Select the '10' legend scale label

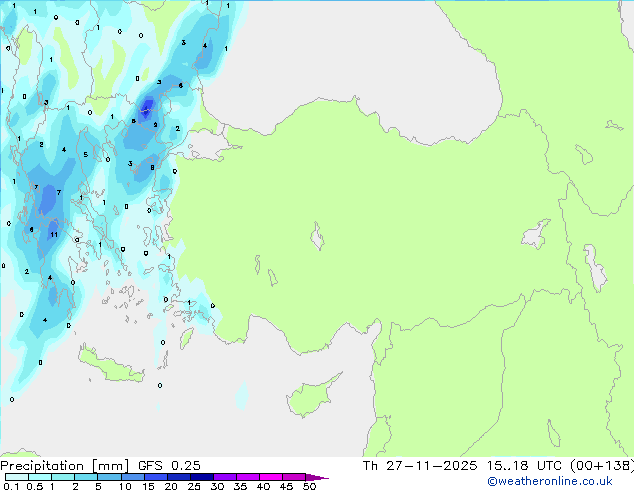click(x=125, y=486)
